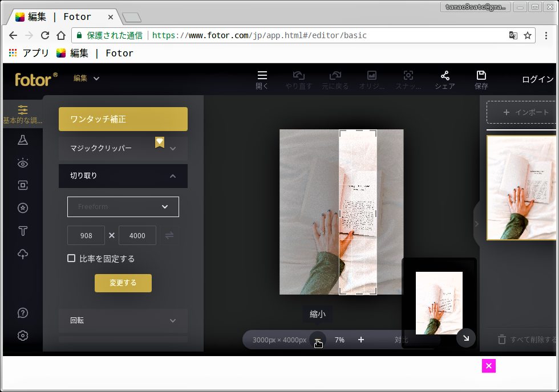Open the effects flask sidebar icon
This screenshot has height=392, width=559.
click(23, 140)
